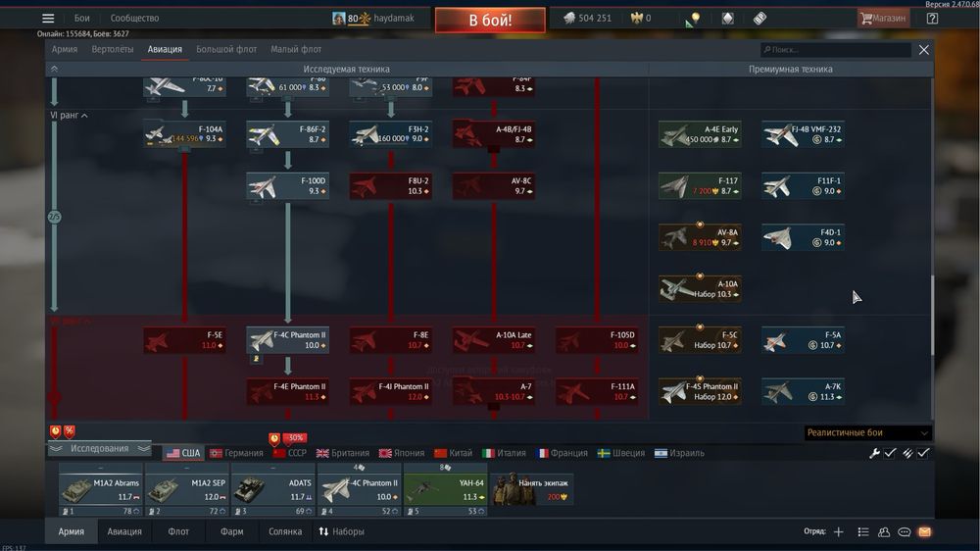Open the help question mark icon
980x551 pixels.
932,18
